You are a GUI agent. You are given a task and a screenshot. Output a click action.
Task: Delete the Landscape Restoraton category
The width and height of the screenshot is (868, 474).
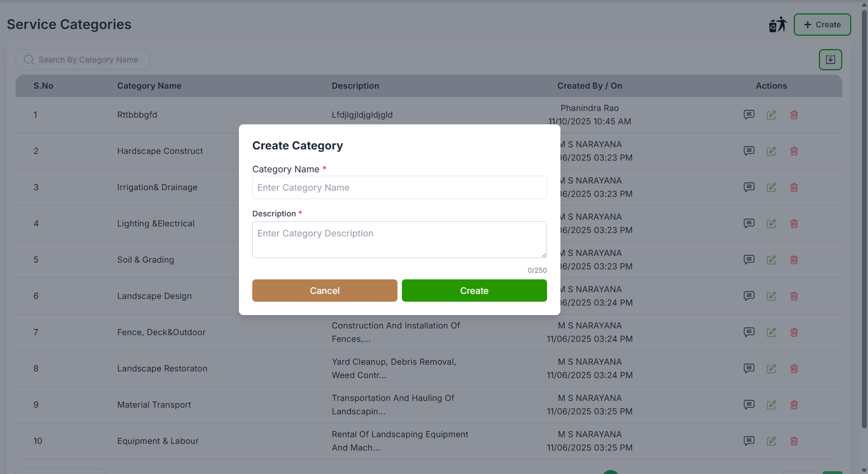794,369
